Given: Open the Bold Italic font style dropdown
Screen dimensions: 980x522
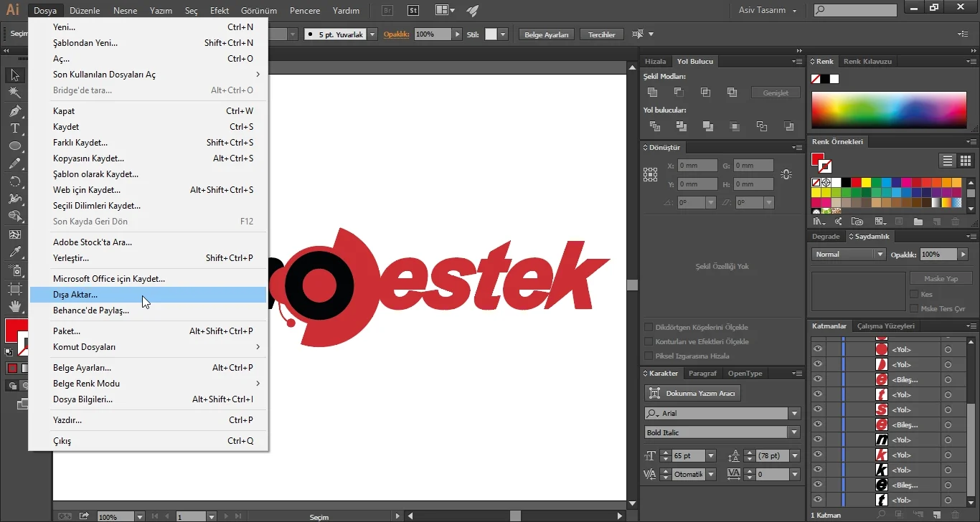Looking at the screenshot, I should [x=794, y=432].
